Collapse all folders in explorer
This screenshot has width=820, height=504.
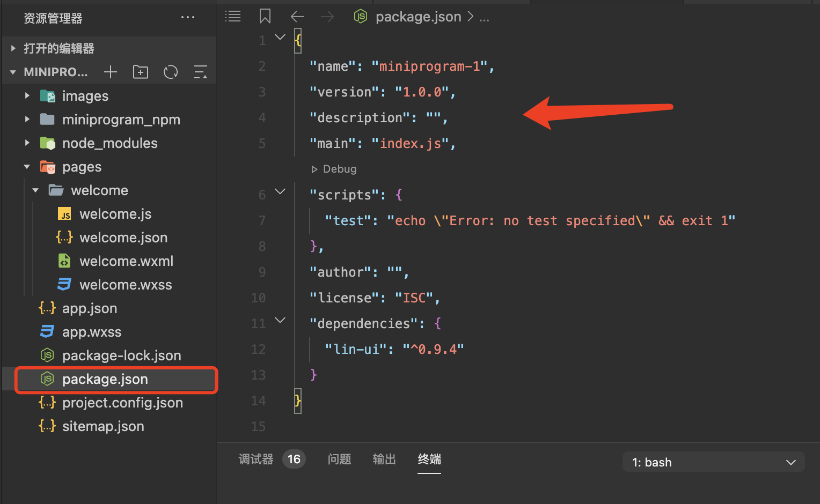pyautogui.click(x=201, y=72)
